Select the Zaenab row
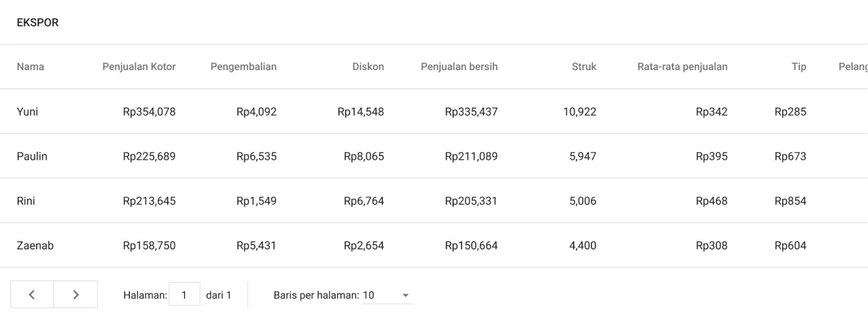The height and width of the screenshot is (324, 868). coord(35,245)
